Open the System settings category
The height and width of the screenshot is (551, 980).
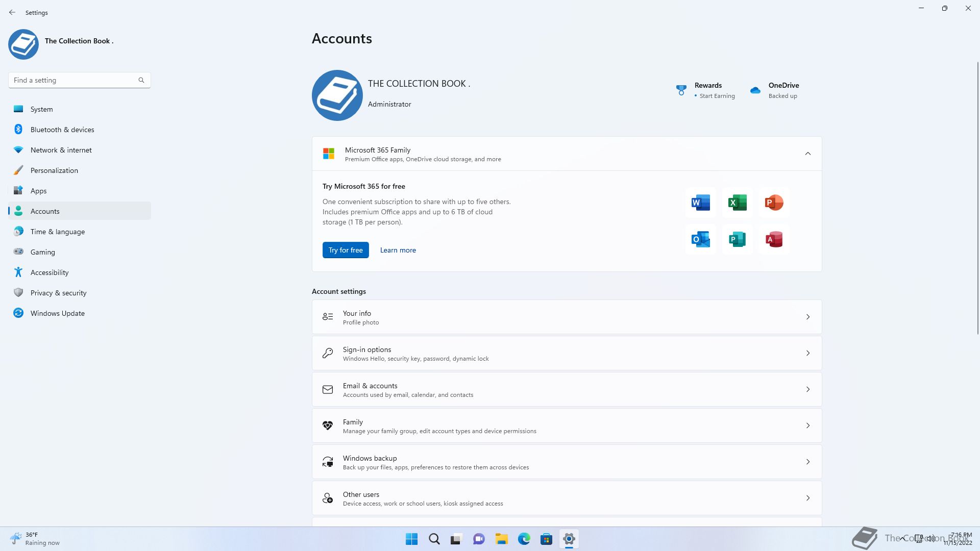80,109
